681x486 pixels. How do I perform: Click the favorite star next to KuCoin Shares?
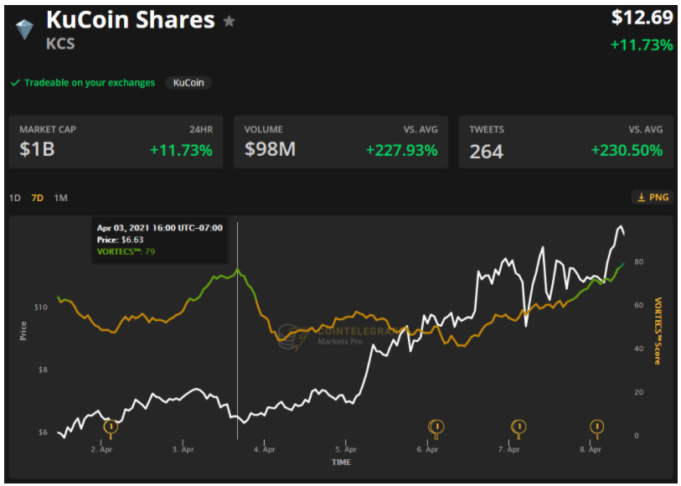tap(229, 21)
